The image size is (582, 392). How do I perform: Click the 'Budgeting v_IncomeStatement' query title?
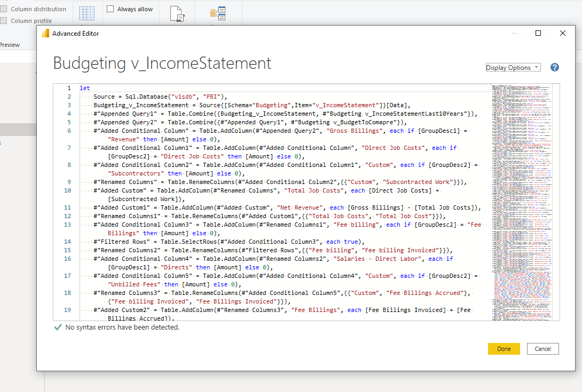tap(162, 63)
